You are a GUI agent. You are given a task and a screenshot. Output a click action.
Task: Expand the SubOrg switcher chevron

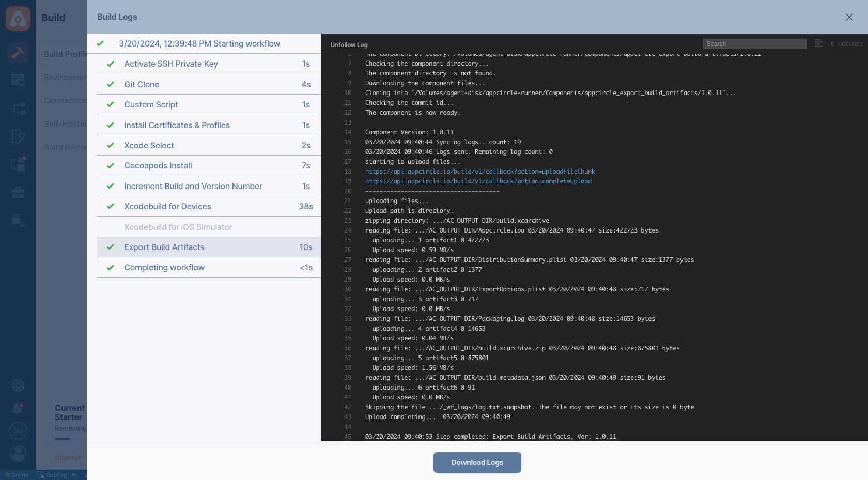tap(74, 475)
